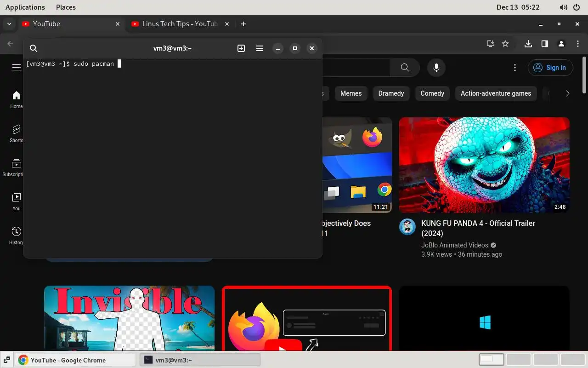588x368 pixels.
Task: Click Sign in button on YouTube
Action: pyautogui.click(x=550, y=68)
